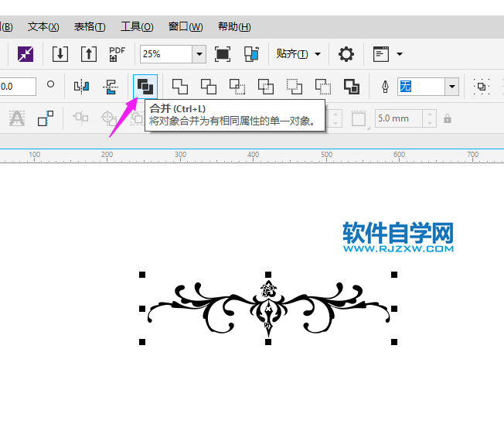Click the application launcher window icon
504x431 pixels.
click(381, 54)
